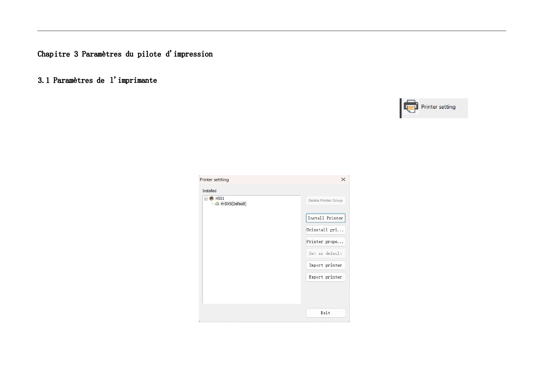Viewport: 555px width, 392px height.
Task: Select the HS01 group name
Action: [x=220, y=199]
